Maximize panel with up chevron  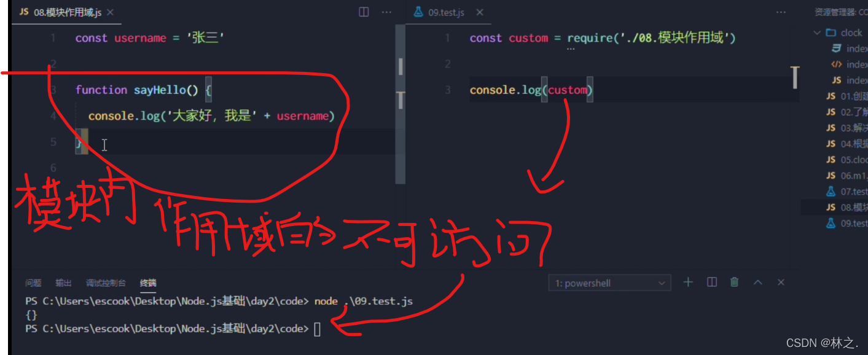(758, 283)
